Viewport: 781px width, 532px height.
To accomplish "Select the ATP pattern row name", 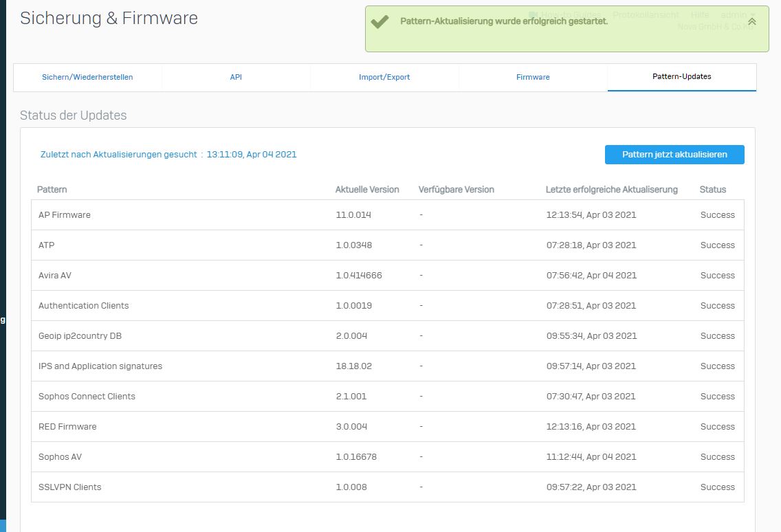I will [x=46, y=245].
